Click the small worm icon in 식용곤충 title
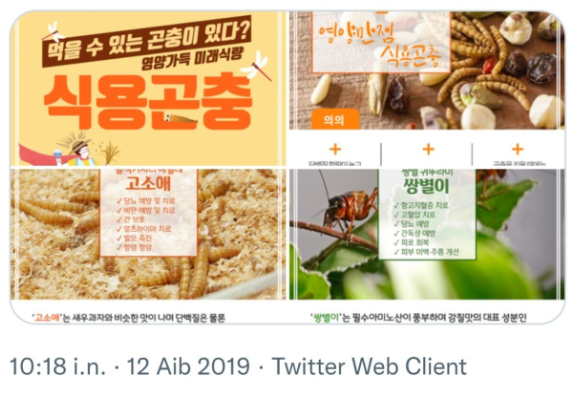Viewport: 583px width, 411px height. (181, 119)
